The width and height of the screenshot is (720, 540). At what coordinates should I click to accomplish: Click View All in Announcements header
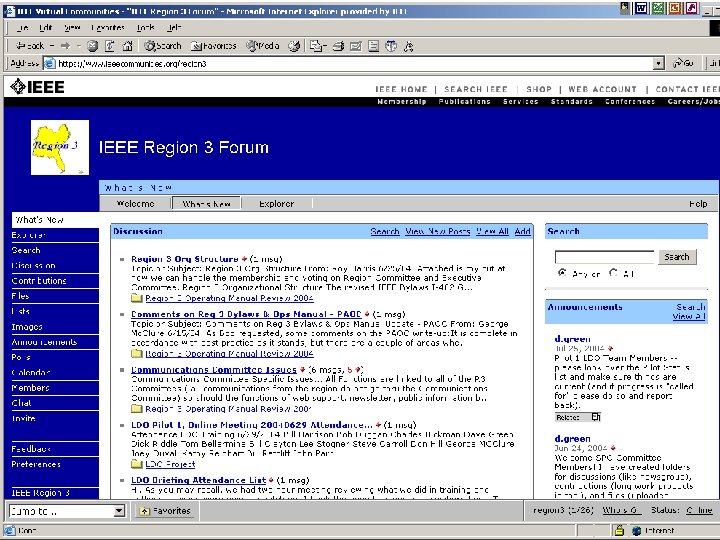(689, 316)
